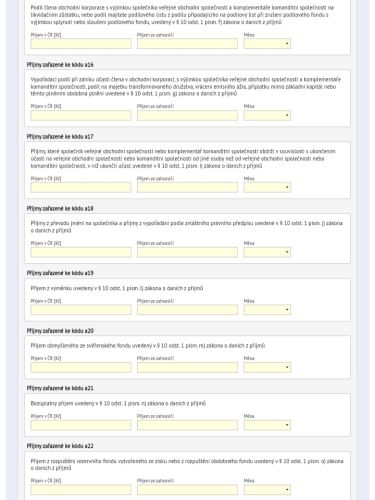Click Příjem v ČR field under a21
The width and height of the screenshot is (375, 500).
[81, 425]
